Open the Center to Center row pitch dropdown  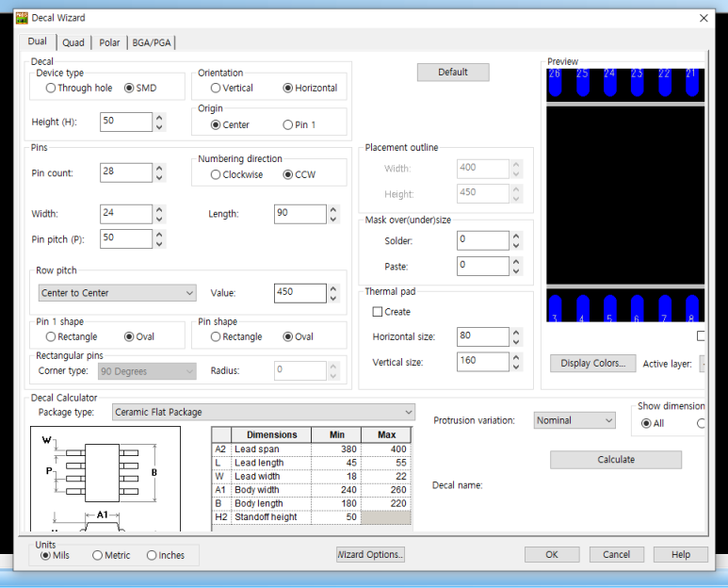pyautogui.click(x=118, y=293)
